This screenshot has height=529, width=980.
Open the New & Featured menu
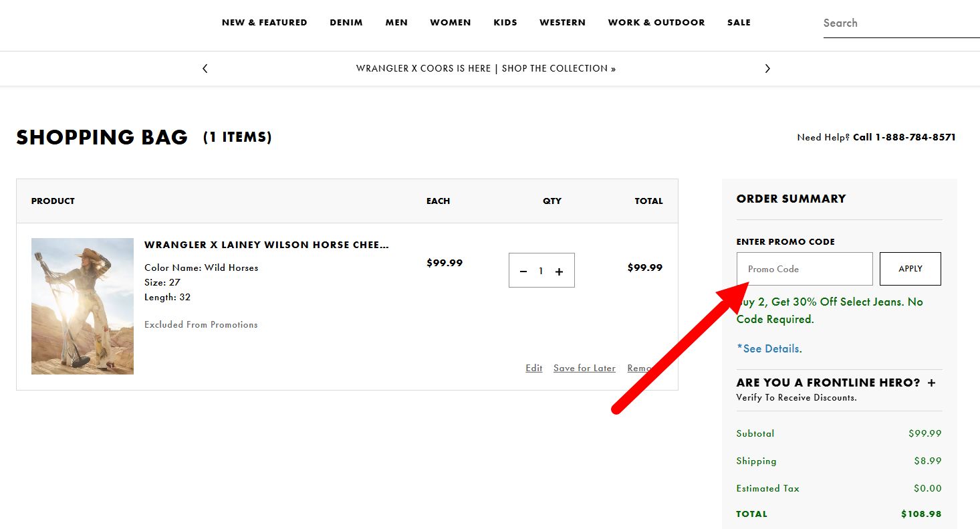pos(264,23)
